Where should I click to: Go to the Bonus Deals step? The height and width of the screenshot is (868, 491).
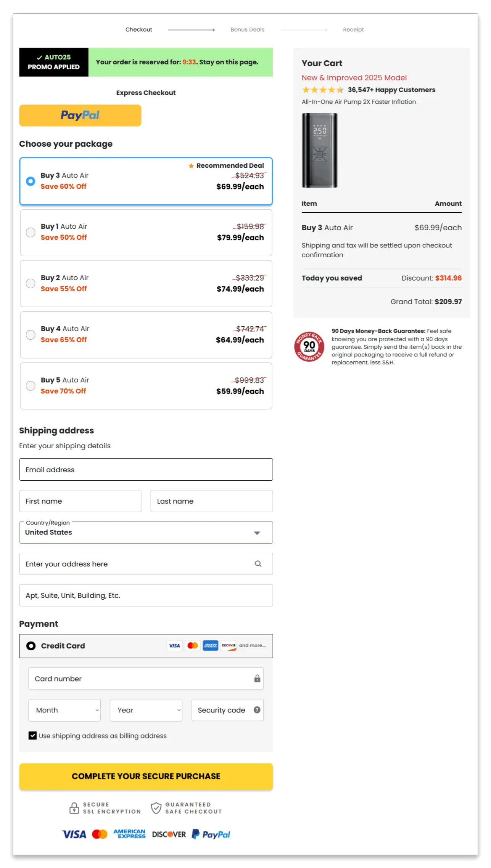(247, 29)
